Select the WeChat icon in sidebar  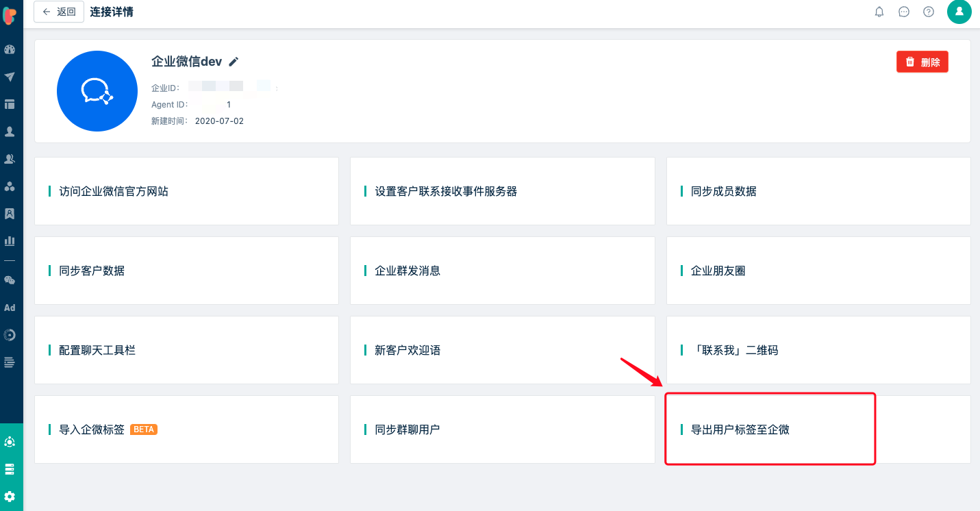pos(10,280)
